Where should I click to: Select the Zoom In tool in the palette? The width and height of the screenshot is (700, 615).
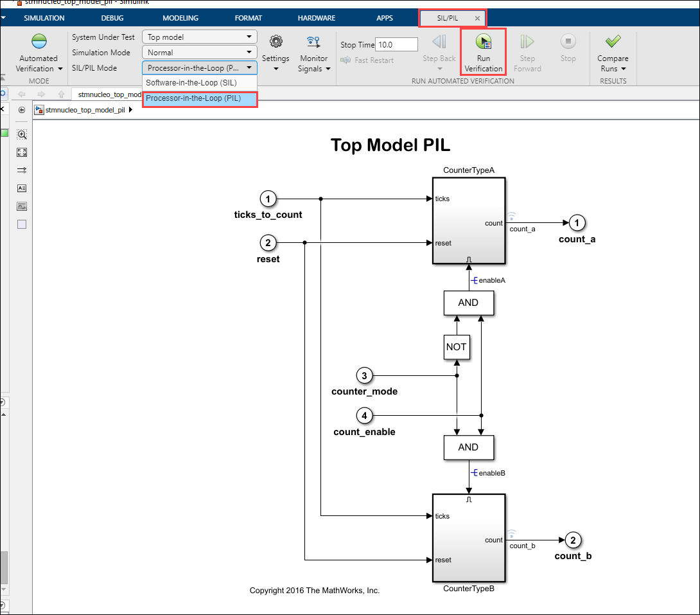tap(22, 134)
